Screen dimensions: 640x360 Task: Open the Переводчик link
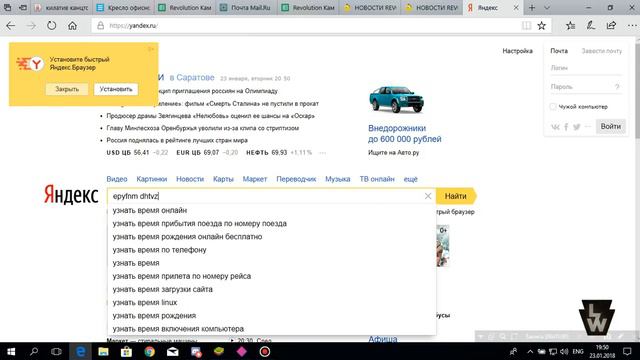[296, 179]
